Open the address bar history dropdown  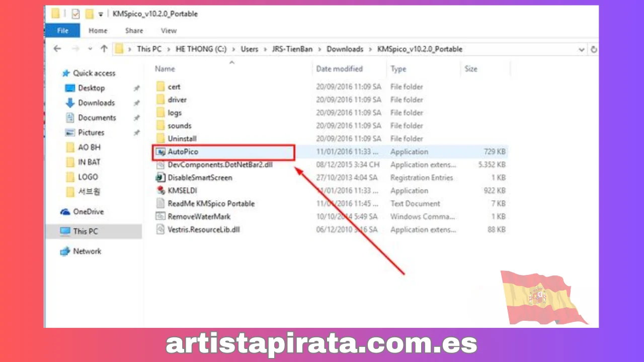[x=582, y=49]
